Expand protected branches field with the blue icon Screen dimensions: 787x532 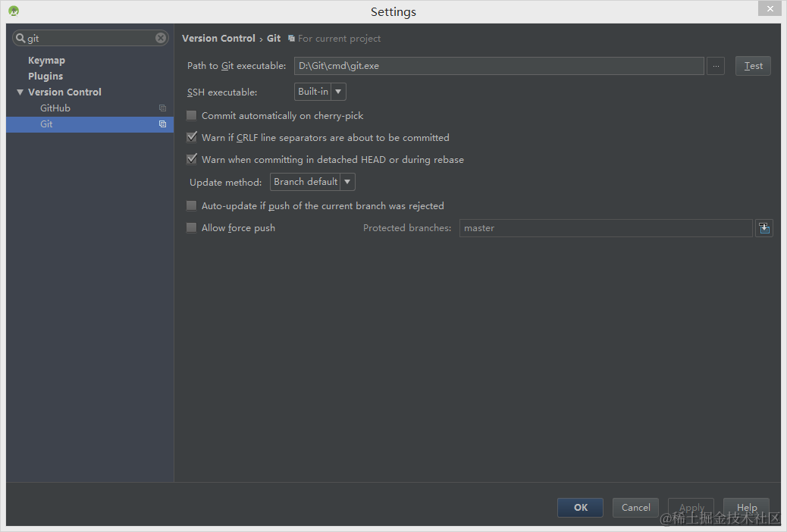(764, 228)
